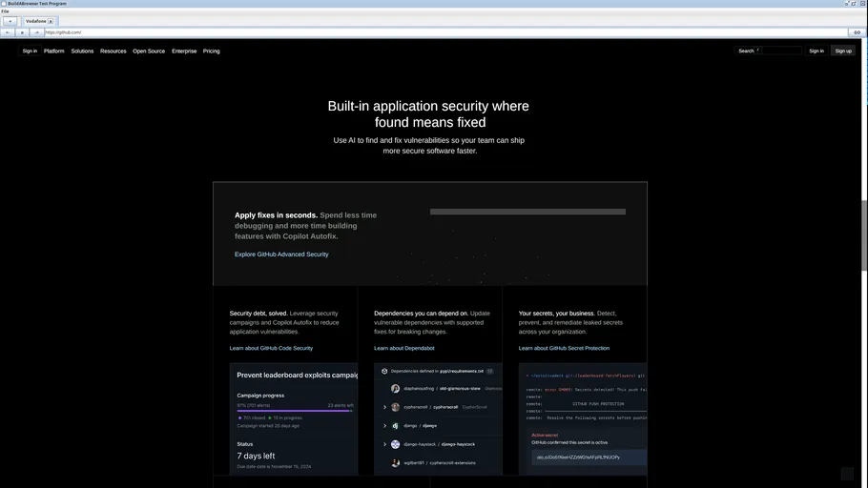The height and width of the screenshot is (488, 868).
Task: Follow the Learn about GitHub Secret Protection link
Action: coord(564,348)
